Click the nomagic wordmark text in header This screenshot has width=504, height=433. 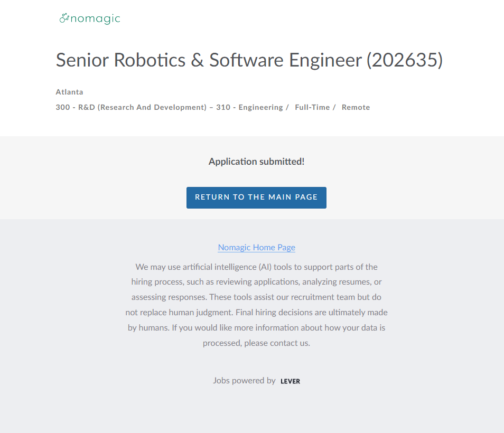click(x=95, y=19)
